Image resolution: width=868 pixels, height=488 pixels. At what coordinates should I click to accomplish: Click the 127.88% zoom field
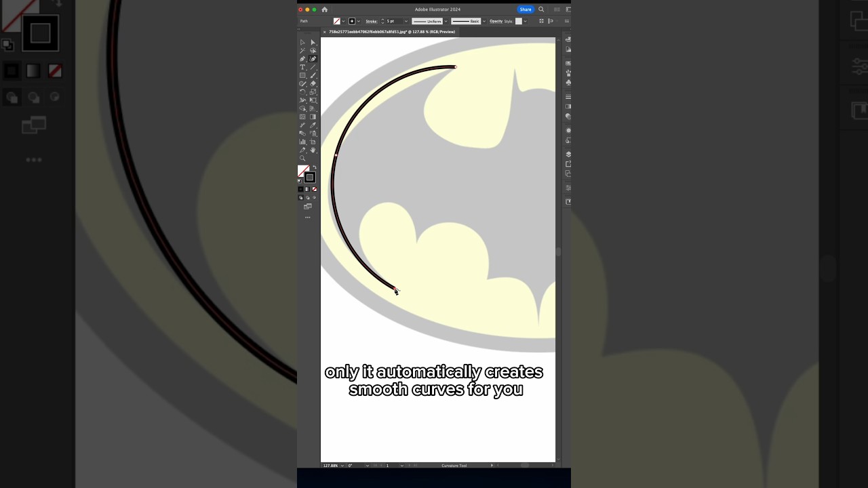pos(330,466)
